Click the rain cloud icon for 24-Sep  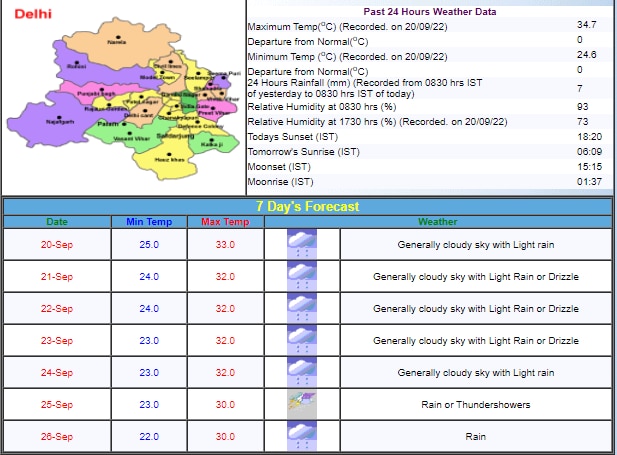point(301,372)
